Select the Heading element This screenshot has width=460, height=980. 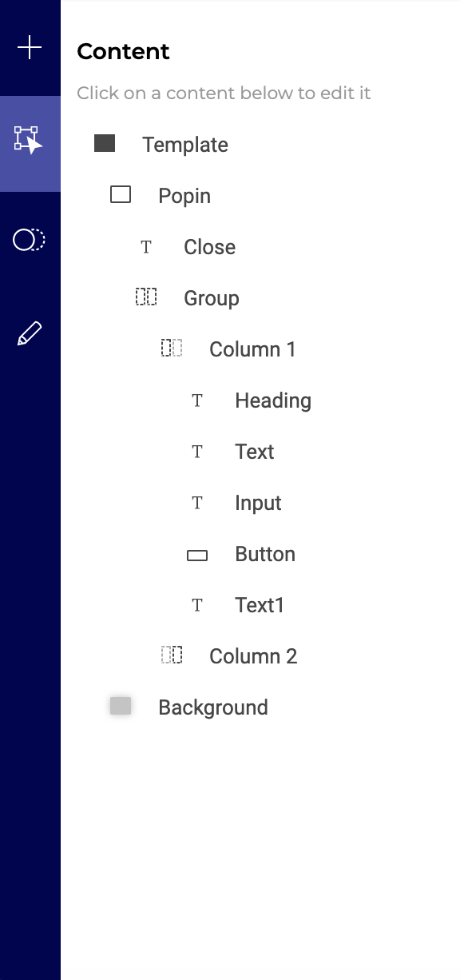(x=273, y=400)
